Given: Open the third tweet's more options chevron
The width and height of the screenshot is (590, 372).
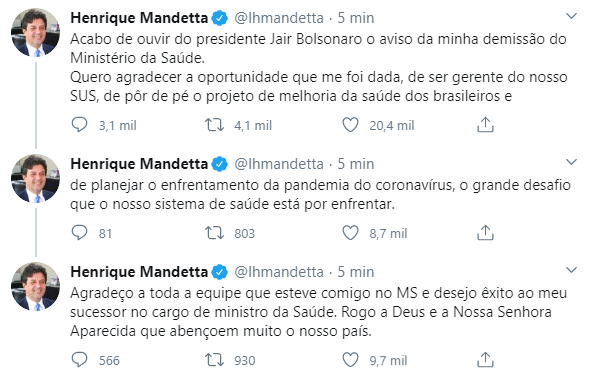Looking at the screenshot, I should (x=572, y=270).
